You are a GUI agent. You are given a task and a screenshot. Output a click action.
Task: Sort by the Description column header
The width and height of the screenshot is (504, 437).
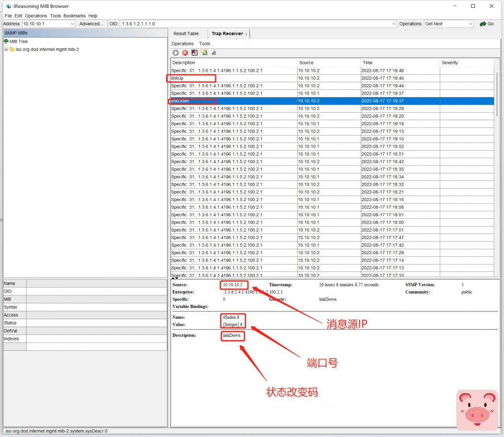point(234,63)
